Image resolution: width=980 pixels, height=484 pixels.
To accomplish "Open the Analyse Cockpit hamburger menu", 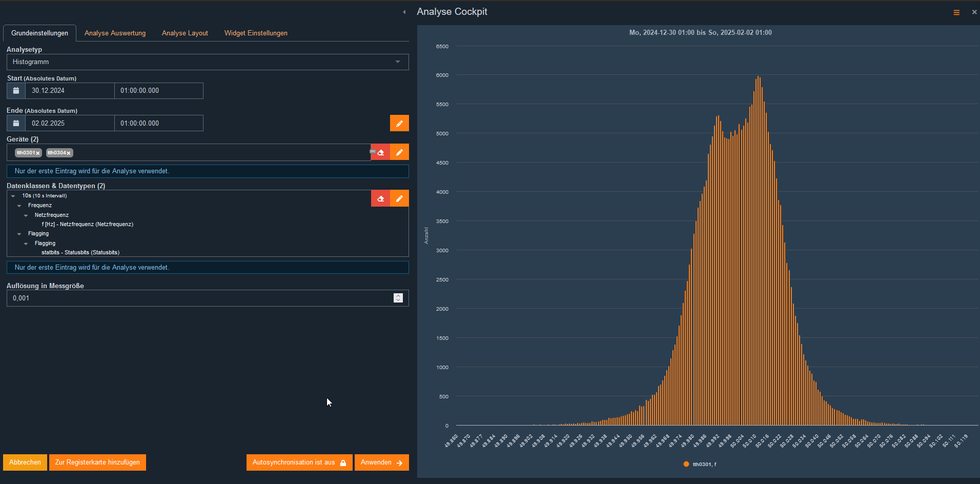I will 956,12.
